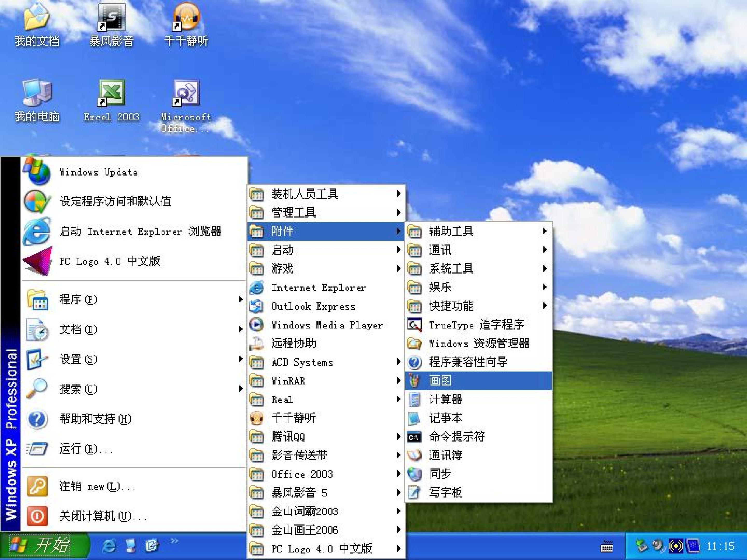Choose 运行(R)... from the Start menu
This screenshot has width=747, height=560.
(134, 449)
